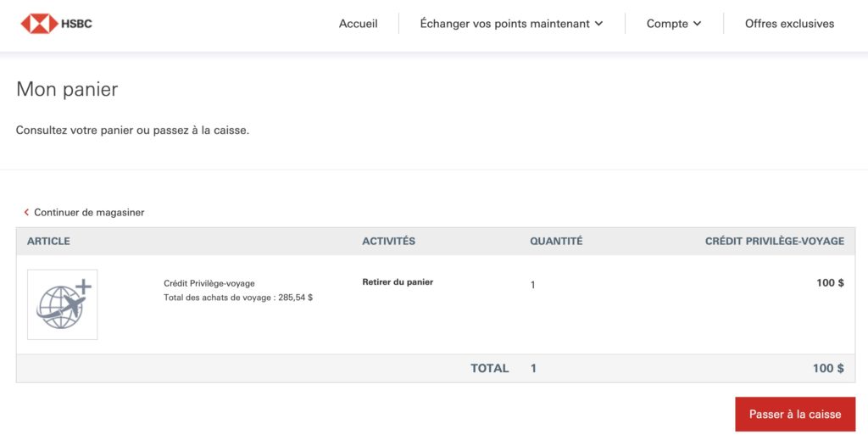
Task: Click the ACTIVITÉS column header
Action: (388, 242)
